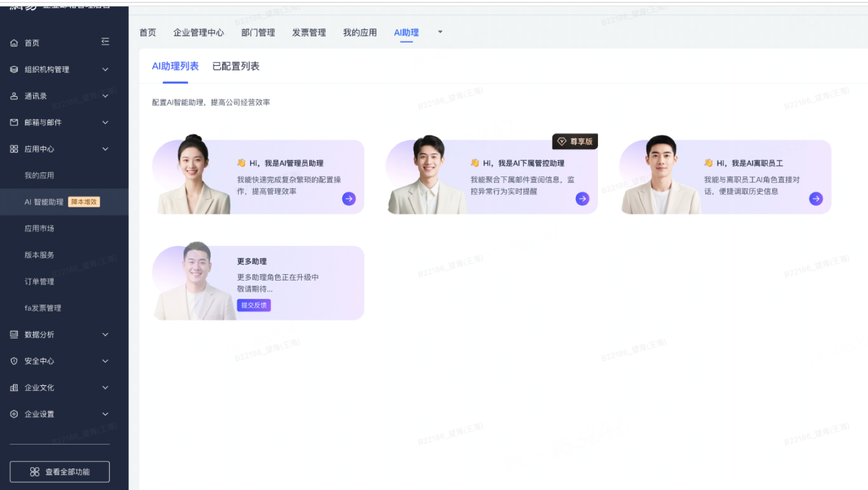Image resolution: width=868 pixels, height=490 pixels.
Task: Click arrow icon on AI下属管控助理 card
Action: [582, 199]
